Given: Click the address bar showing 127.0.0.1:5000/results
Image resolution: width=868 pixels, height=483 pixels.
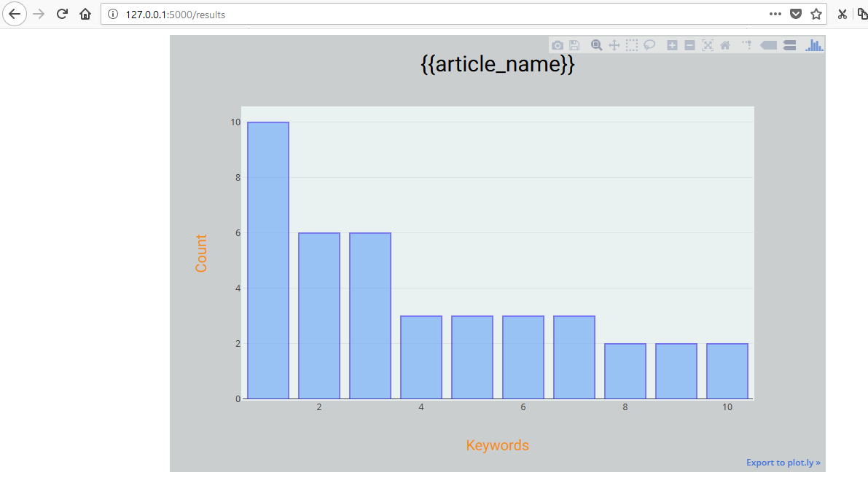Looking at the screenshot, I should pos(437,14).
